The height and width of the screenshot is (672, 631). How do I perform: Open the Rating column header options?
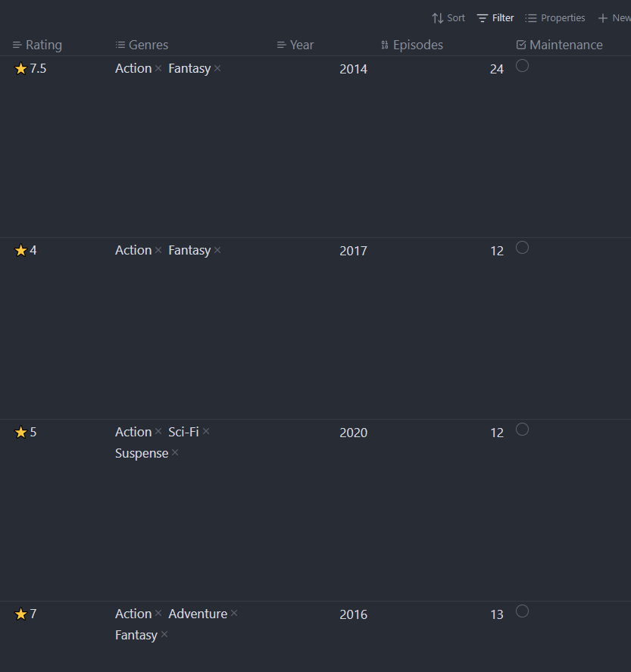[x=37, y=45]
